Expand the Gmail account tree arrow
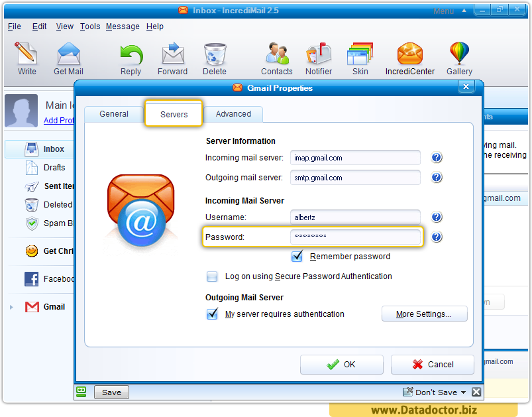The height and width of the screenshot is (417, 532). point(11,308)
